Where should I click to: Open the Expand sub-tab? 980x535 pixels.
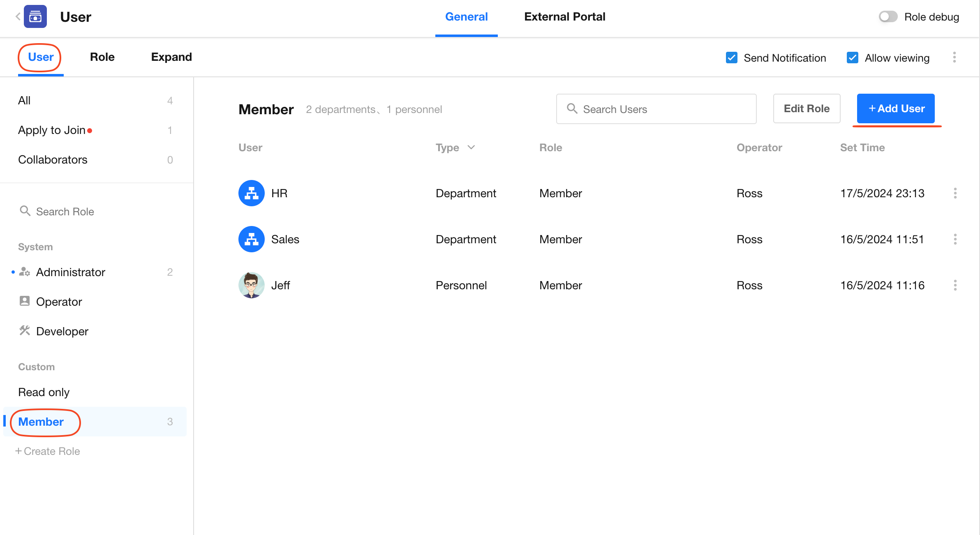point(171,57)
